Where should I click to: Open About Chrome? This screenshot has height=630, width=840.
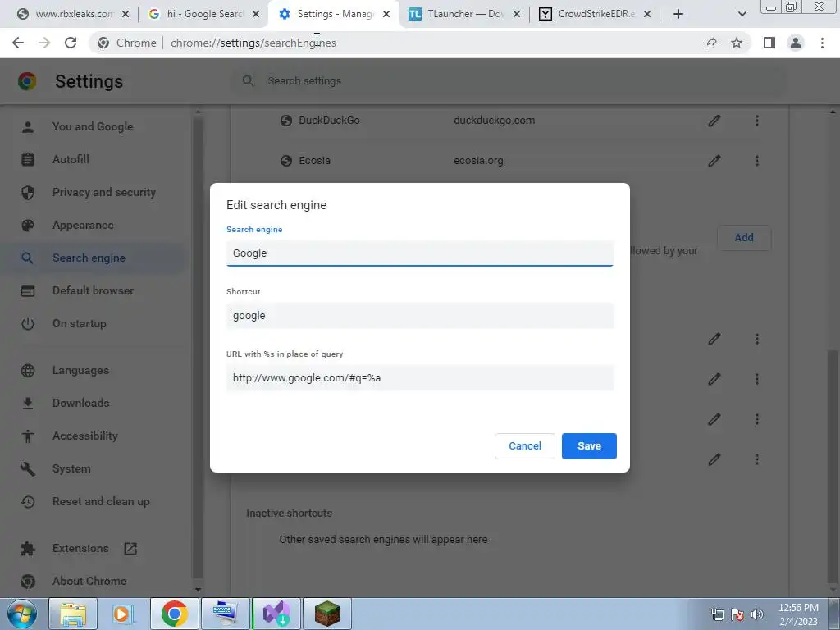tap(89, 581)
